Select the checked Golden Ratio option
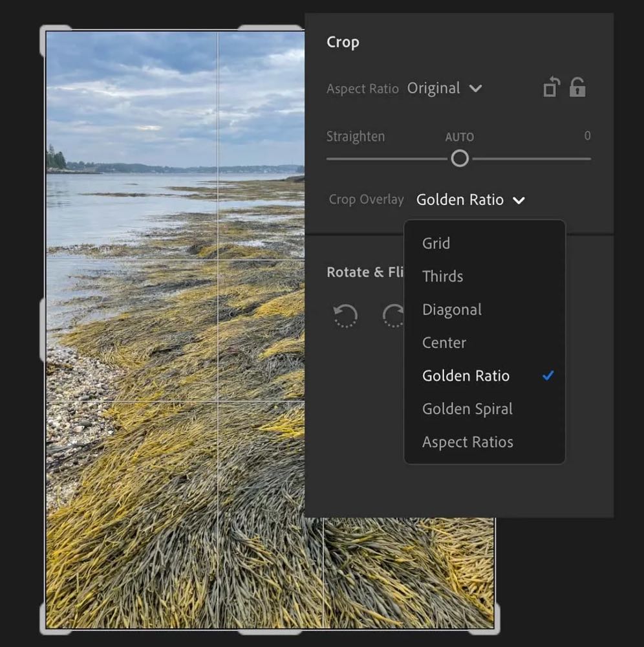 point(466,376)
